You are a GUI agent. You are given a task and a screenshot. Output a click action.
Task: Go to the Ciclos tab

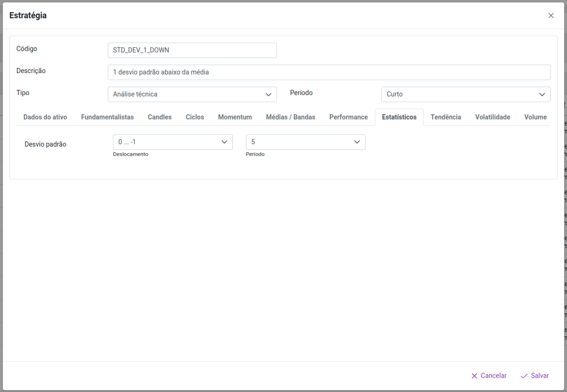click(194, 117)
